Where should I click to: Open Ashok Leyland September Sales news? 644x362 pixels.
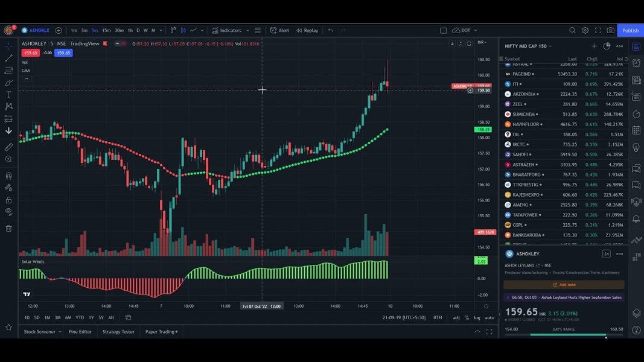tap(564, 297)
